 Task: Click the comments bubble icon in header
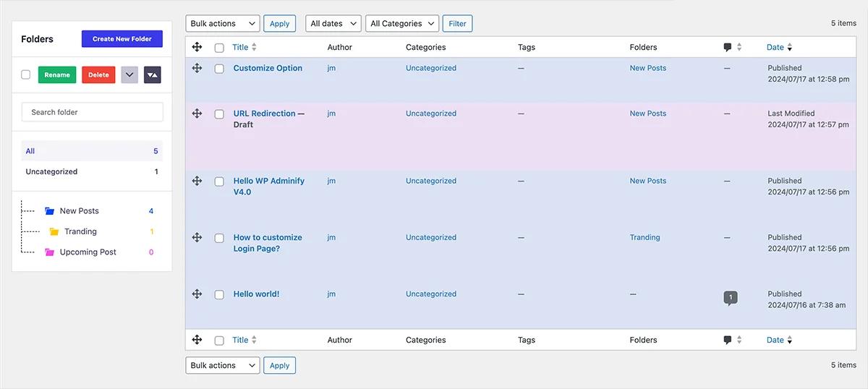(x=728, y=48)
